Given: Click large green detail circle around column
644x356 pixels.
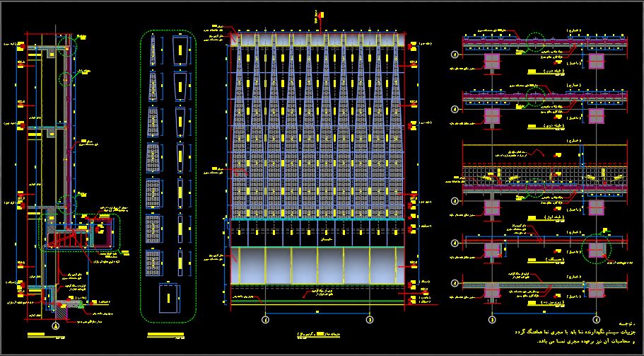Looking at the screenshot, I should coord(597,248).
